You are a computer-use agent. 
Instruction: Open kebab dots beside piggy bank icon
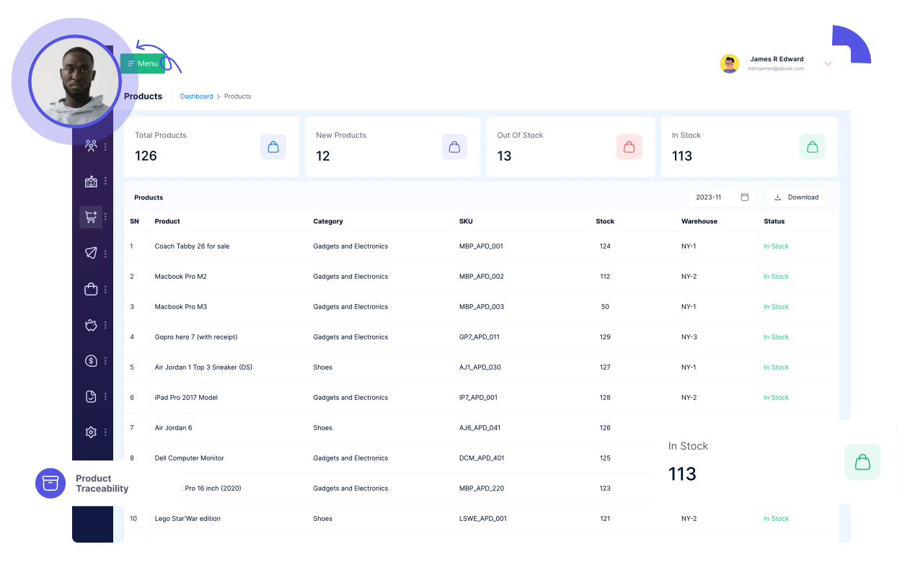click(106, 325)
